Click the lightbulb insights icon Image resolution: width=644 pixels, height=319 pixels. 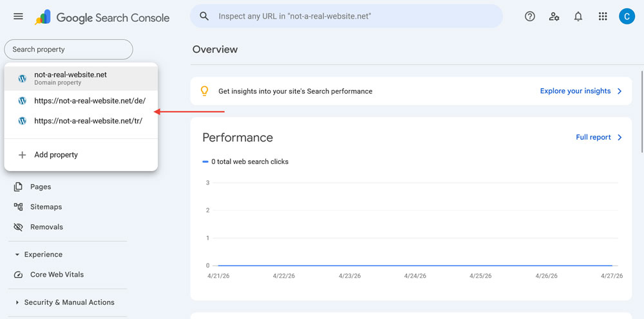tap(204, 91)
